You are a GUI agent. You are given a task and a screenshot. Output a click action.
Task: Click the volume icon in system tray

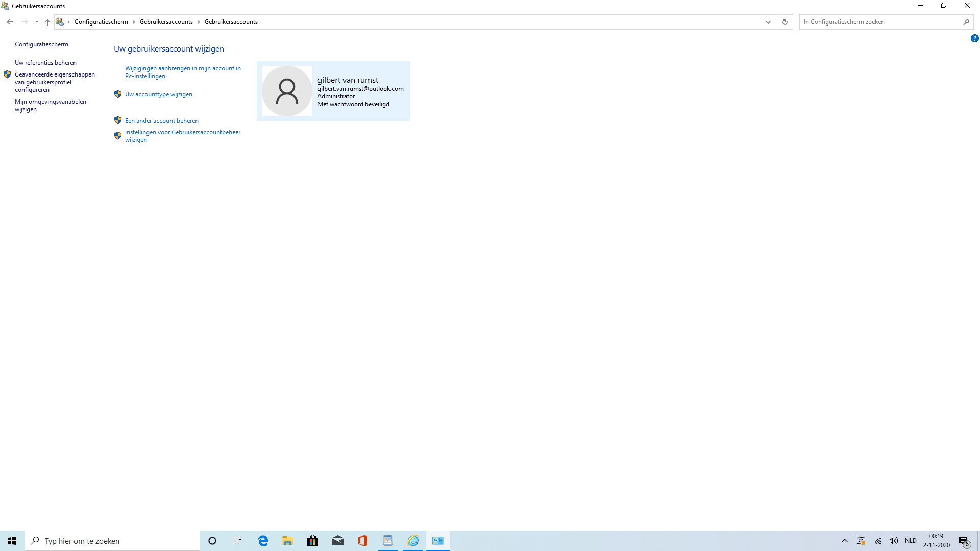tap(893, 541)
